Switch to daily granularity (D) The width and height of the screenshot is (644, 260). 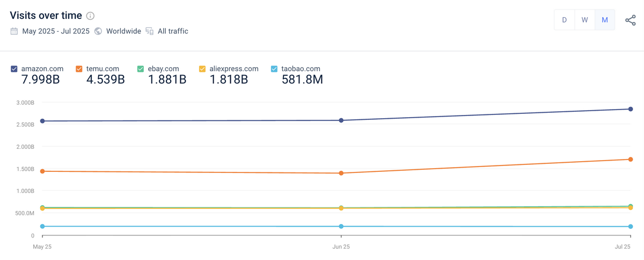564,20
